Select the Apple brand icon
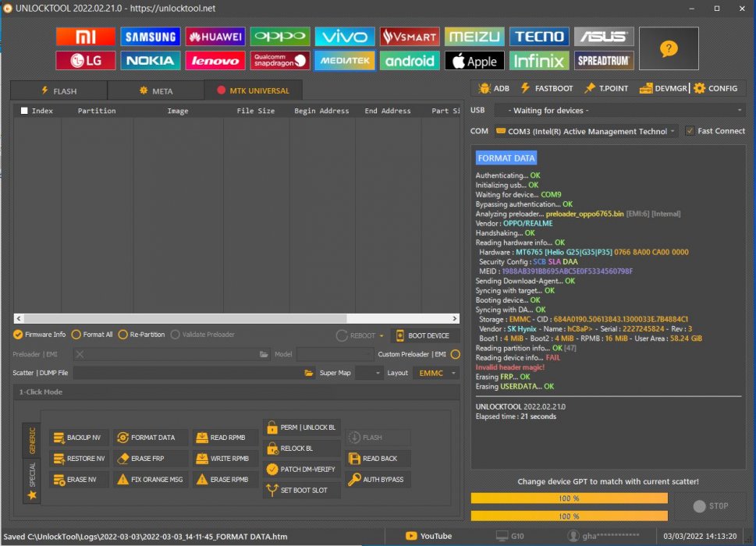 (474, 61)
